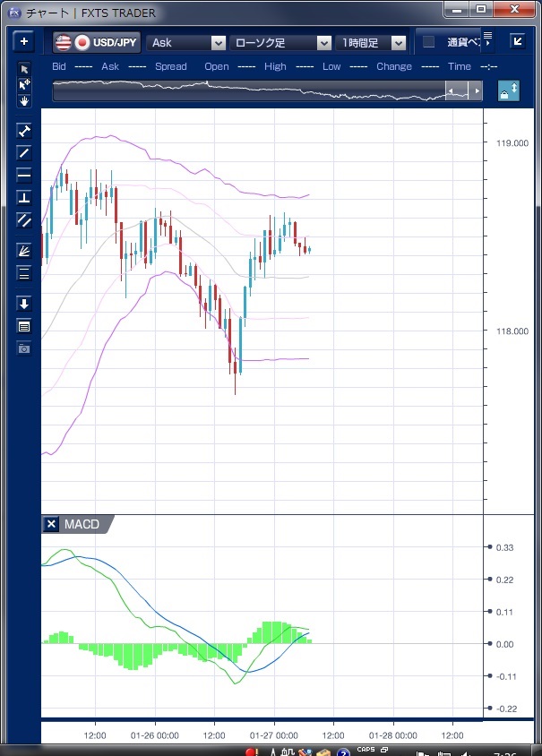542x756 pixels.
Task: Select the MACD panel tab label
Action: click(82, 524)
